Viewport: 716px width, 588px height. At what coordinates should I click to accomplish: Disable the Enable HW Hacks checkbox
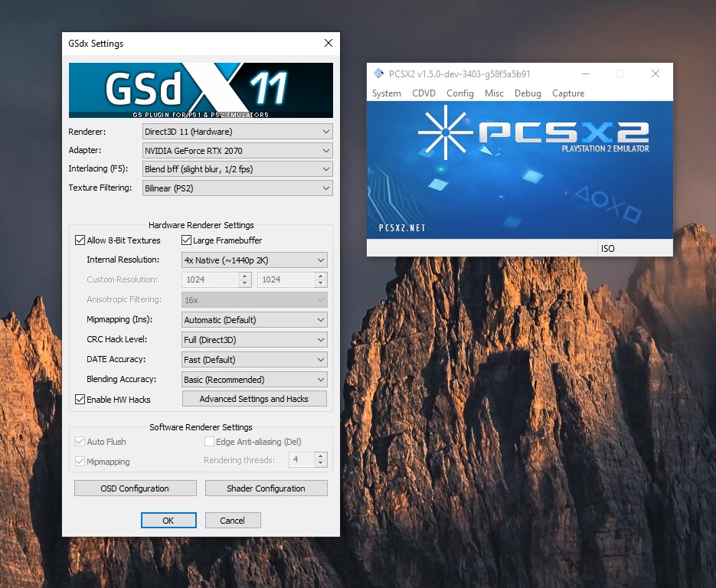80,400
